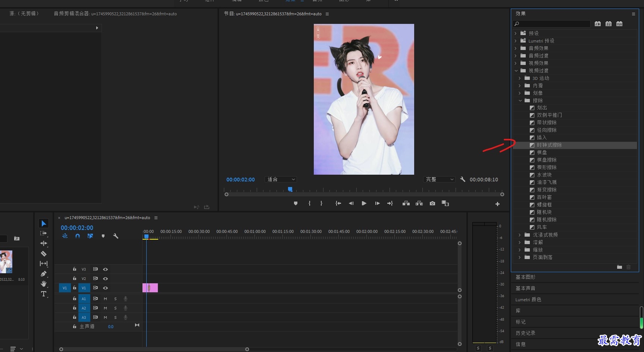Step forward one frame

377,203
